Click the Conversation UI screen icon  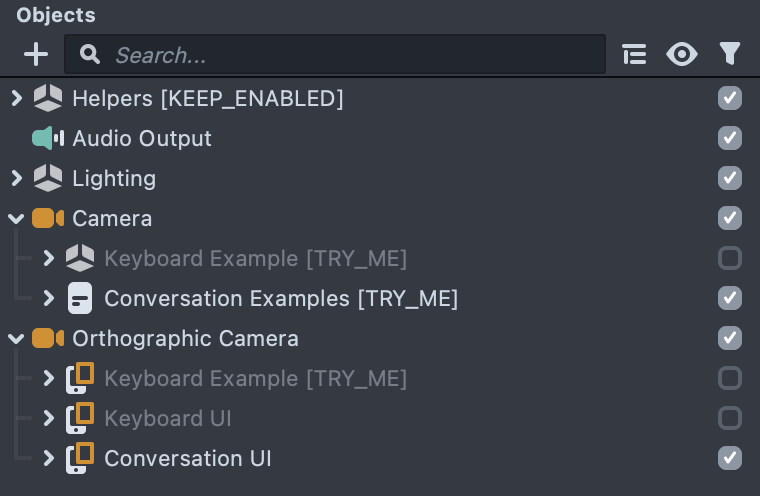pos(80,458)
